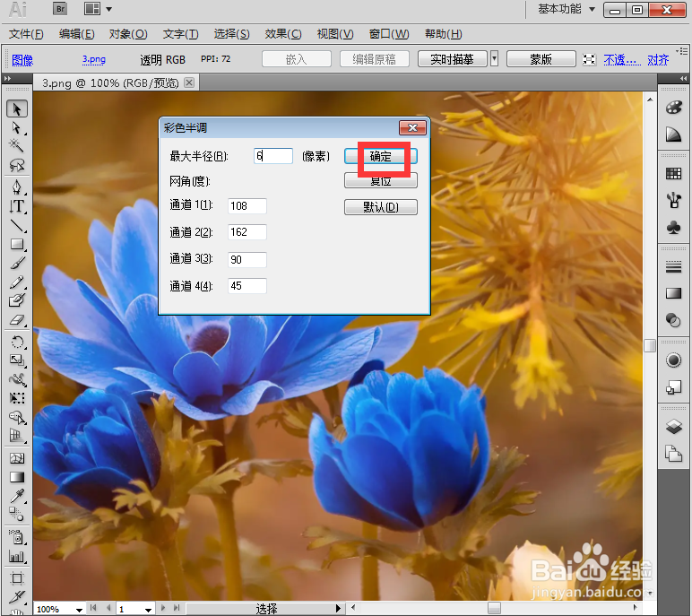Screen dimensions: 692x616
Task: Open the Brushes panel icon
Action: click(673, 201)
